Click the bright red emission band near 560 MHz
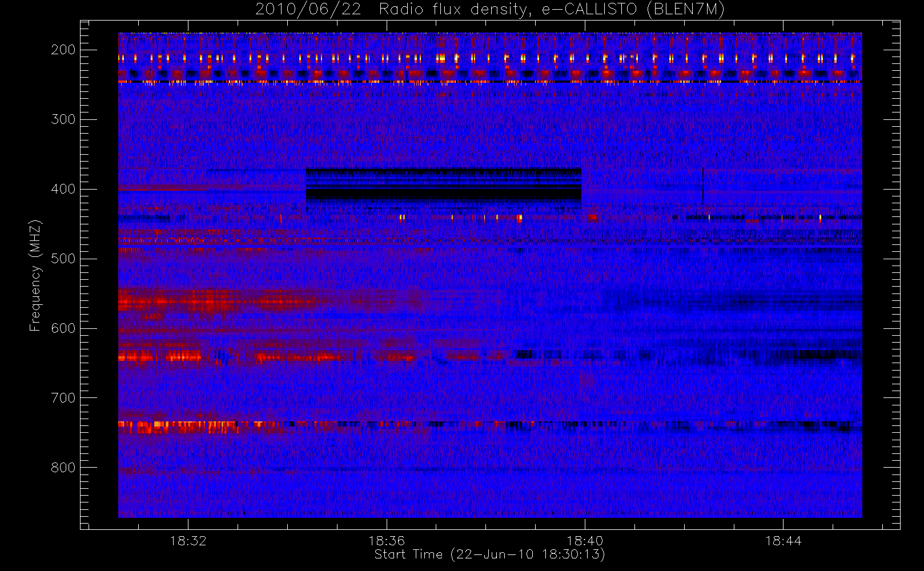 [217, 301]
